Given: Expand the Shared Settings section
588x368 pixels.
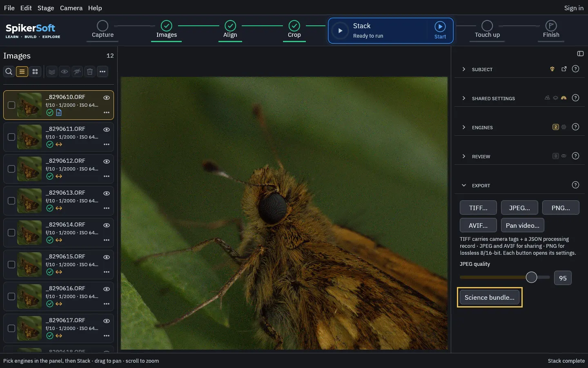Looking at the screenshot, I should click(463, 98).
